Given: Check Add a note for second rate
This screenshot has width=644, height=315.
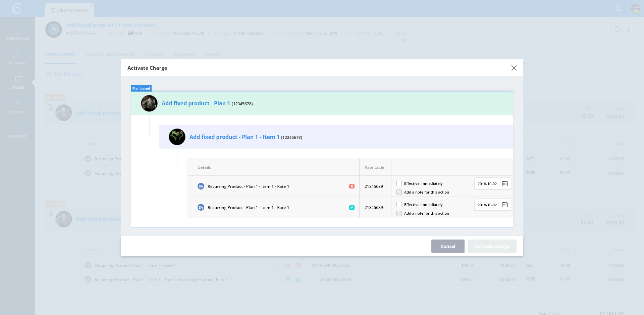Looking at the screenshot, I should [399, 213].
